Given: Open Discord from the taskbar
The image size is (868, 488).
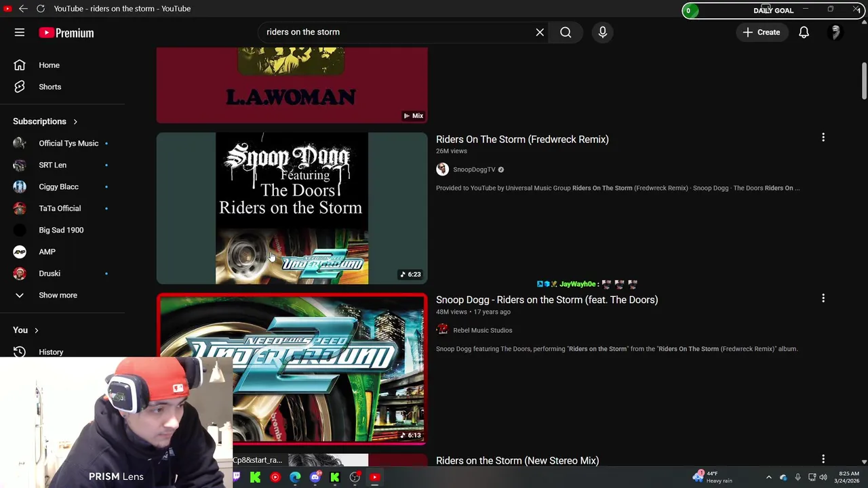Looking at the screenshot, I should [x=315, y=477].
